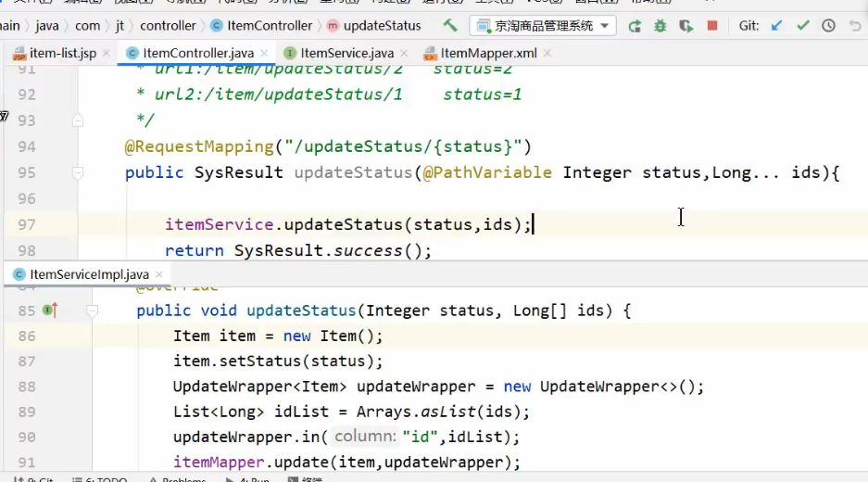This screenshot has height=482, width=868.
Task: Start debugging with the bug icon
Action: (660, 25)
